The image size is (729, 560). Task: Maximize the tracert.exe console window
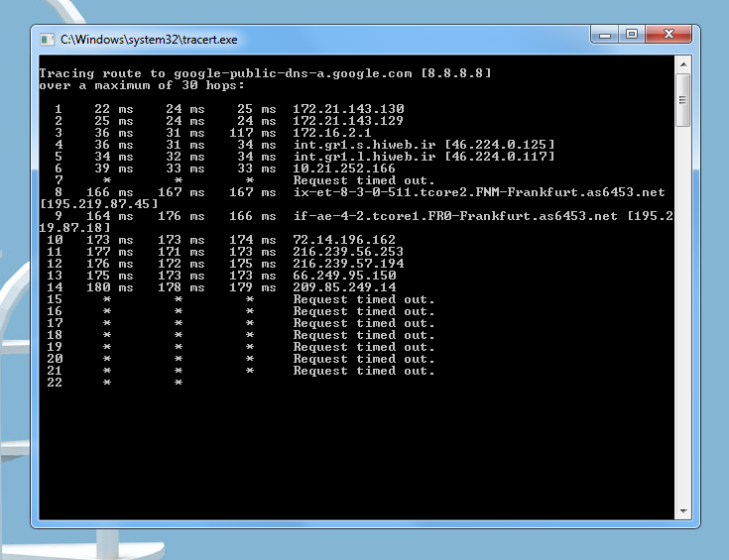coord(632,36)
